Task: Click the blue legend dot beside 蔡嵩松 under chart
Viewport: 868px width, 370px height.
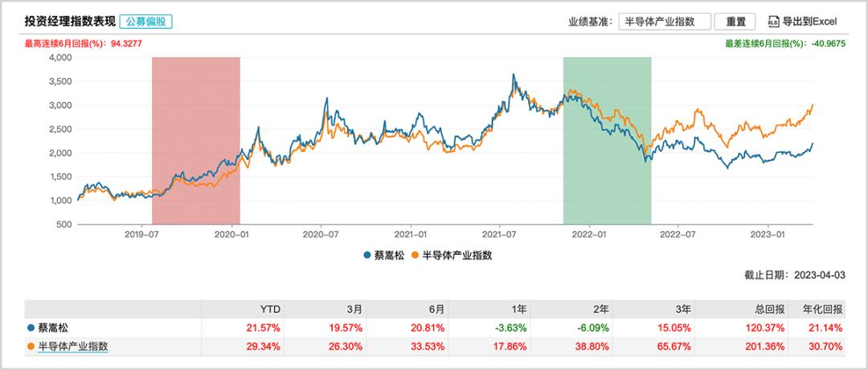Action: (x=367, y=255)
